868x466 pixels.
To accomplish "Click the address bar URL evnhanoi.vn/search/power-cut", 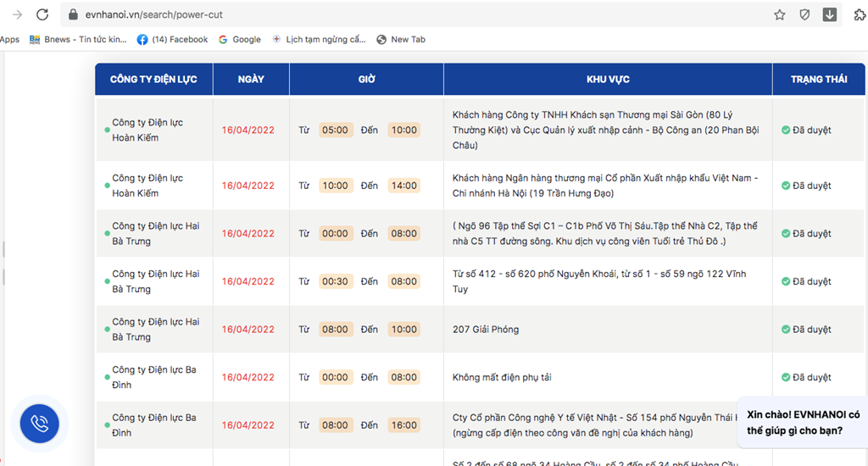I will coord(154,15).
